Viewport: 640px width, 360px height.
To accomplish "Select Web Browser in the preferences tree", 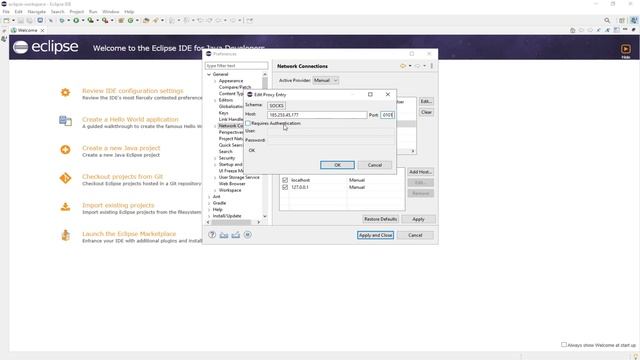I will tap(232, 184).
